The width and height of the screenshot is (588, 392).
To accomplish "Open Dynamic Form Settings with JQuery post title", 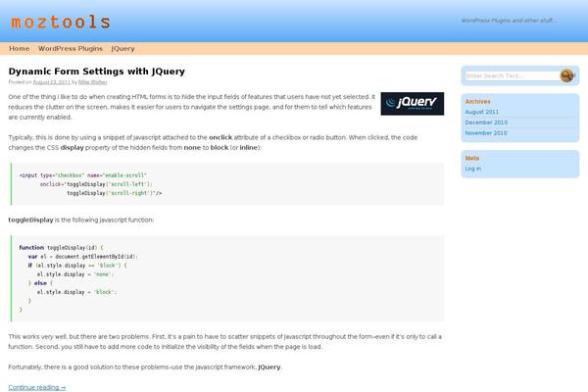I will click(97, 72).
